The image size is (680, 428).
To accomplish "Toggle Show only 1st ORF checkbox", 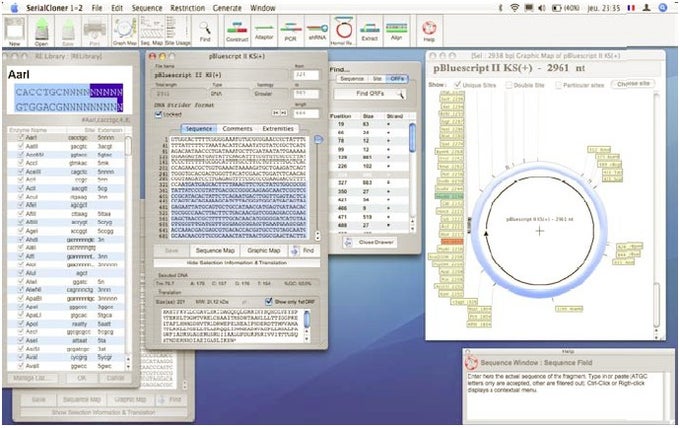I will click(269, 301).
